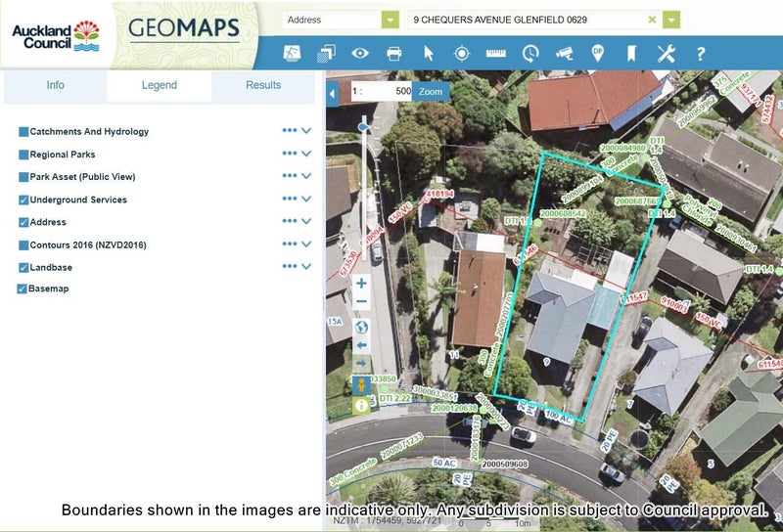Open the street view camera icon
The width and height of the screenshot is (783, 532).
(564, 53)
